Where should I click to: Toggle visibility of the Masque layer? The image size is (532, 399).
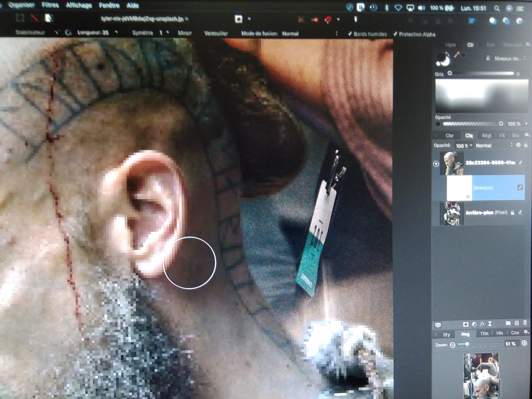[520, 188]
